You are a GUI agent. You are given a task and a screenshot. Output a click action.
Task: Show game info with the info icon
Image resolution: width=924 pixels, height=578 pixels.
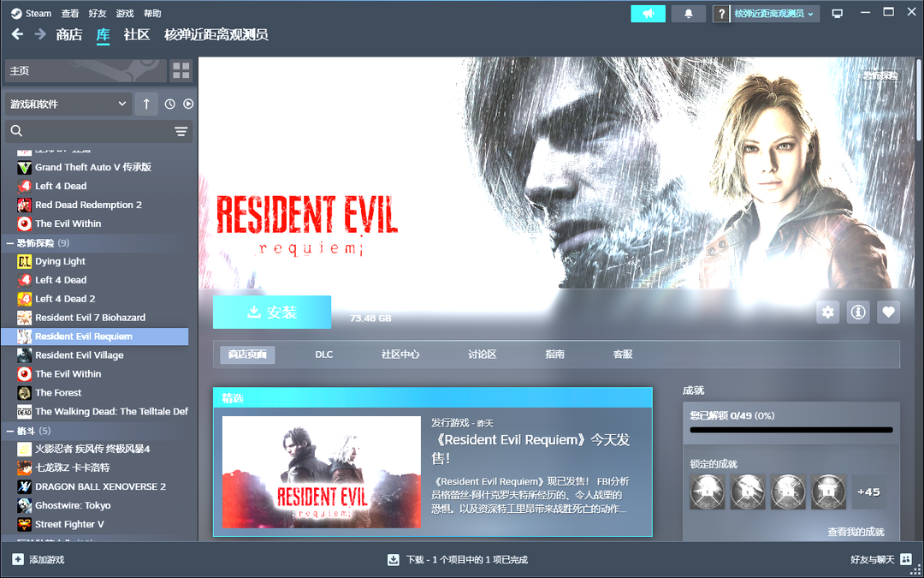pos(858,313)
